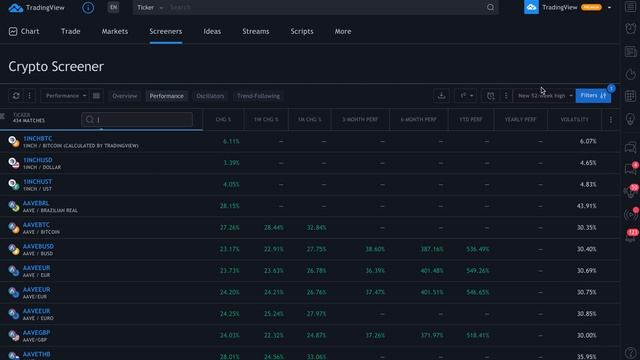
Task: Click the magnifier icon in top search bar
Action: (490, 7)
